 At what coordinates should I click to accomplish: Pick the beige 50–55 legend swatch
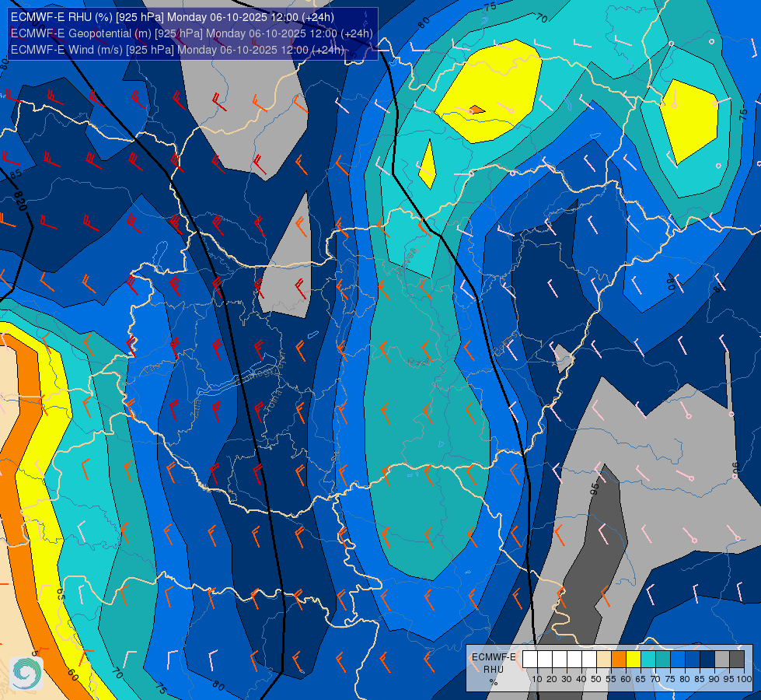pos(604,659)
